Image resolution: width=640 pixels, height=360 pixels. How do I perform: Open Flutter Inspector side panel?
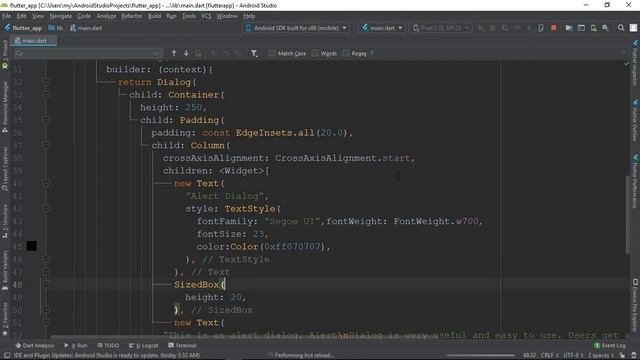tap(635, 63)
